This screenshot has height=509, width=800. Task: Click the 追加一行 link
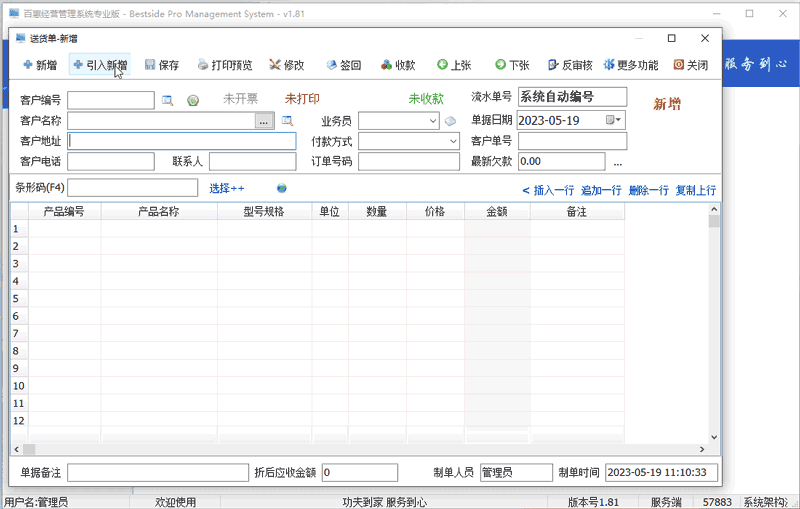[x=602, y=190]
